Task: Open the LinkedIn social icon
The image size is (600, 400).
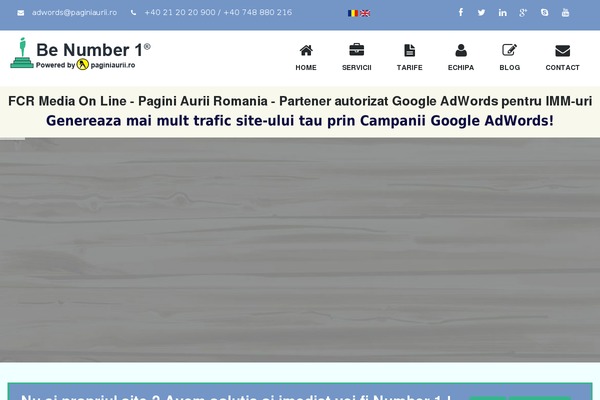Action: click(x=502, y=13)
